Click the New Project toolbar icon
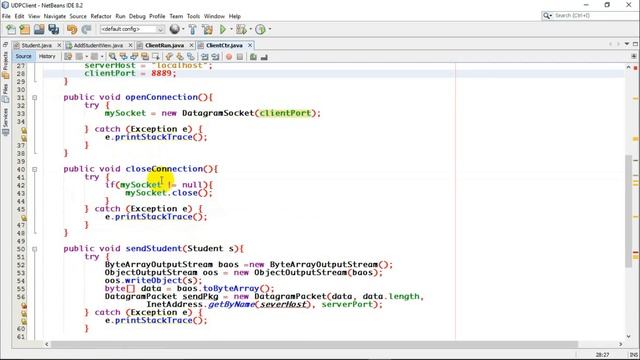Screen dimensions: 640x360 [24, 29]
